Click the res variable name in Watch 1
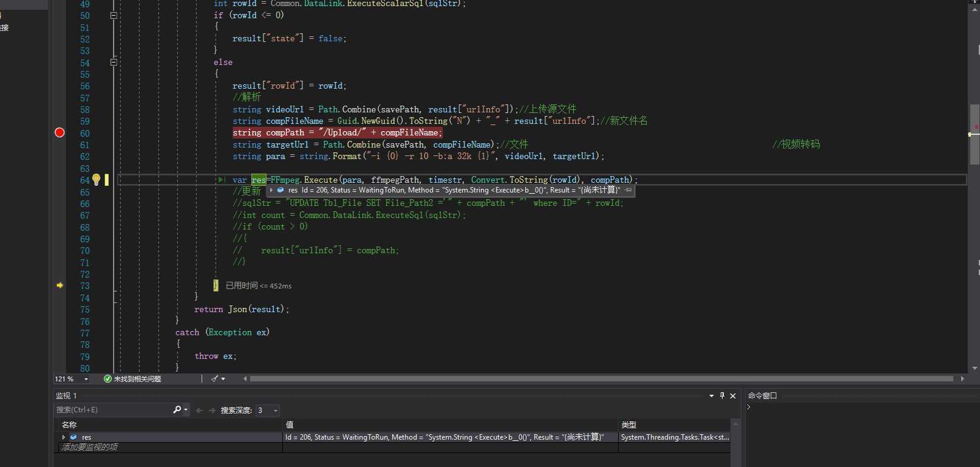Viewport: 980px width, 467px height. [86, 437]
